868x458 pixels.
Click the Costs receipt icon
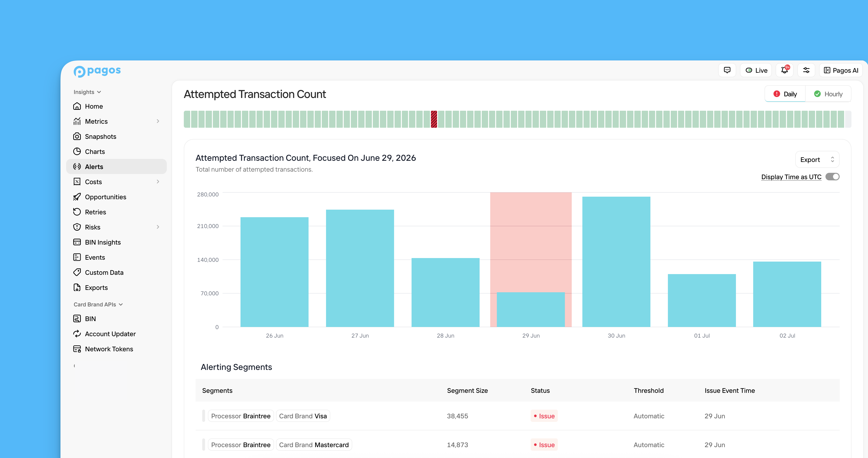coord(77,182)
